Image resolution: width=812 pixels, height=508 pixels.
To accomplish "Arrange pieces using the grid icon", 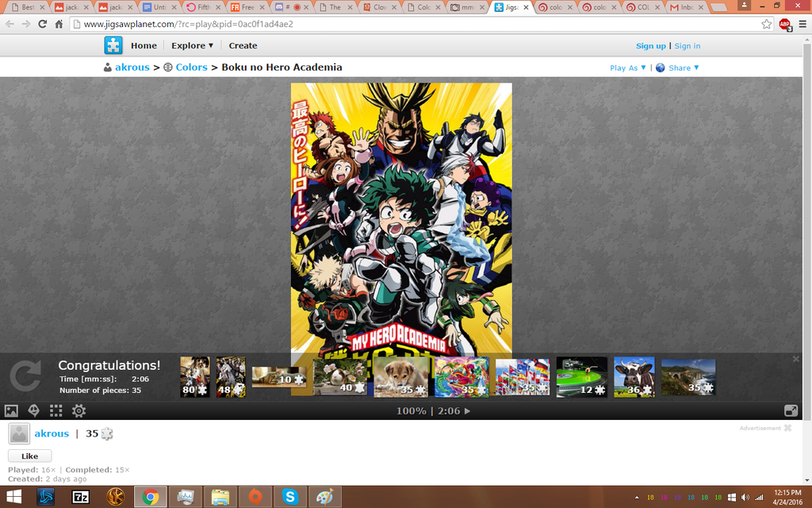I will pyautogui.click(x=56, y=411).
